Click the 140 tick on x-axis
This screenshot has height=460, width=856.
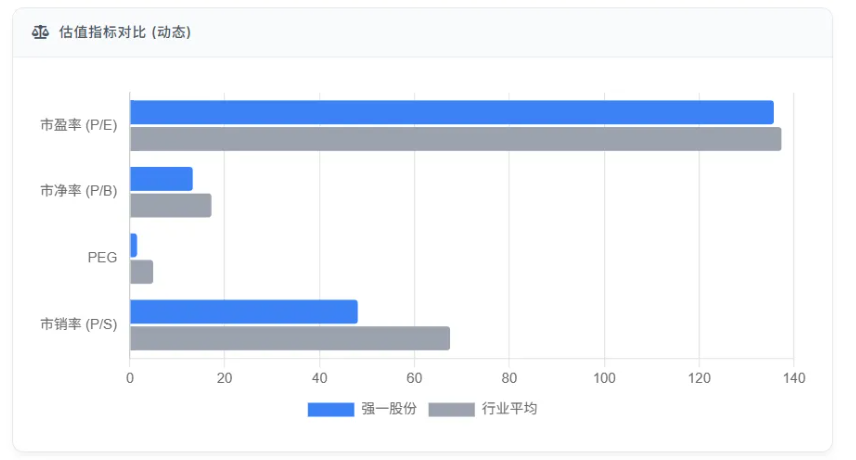pos(794,378)
